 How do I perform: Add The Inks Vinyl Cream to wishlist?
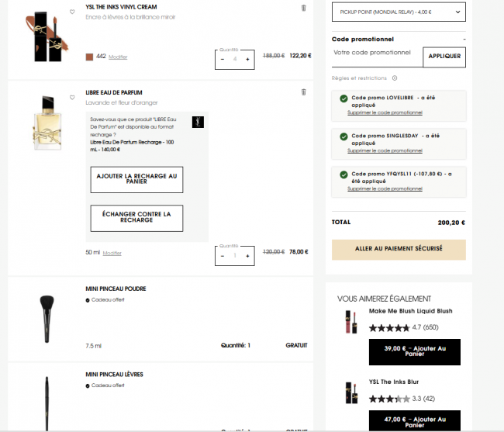point(72,12)
